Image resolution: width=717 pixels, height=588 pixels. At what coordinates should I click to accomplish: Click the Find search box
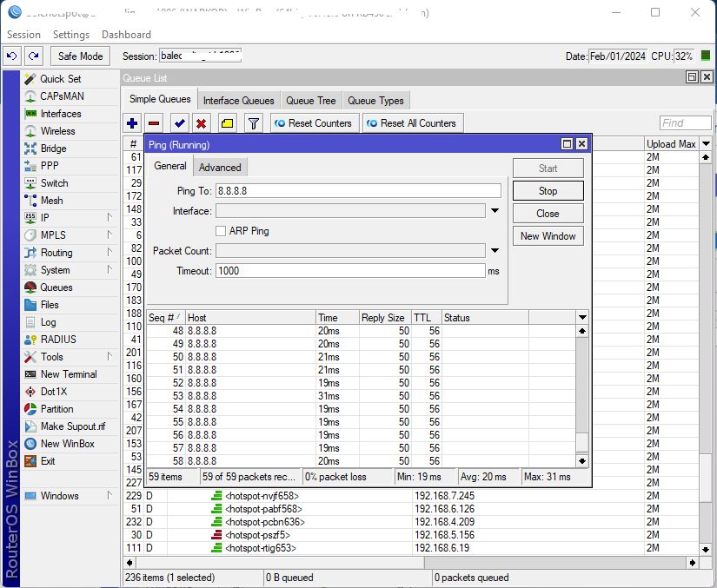(686, 123)
